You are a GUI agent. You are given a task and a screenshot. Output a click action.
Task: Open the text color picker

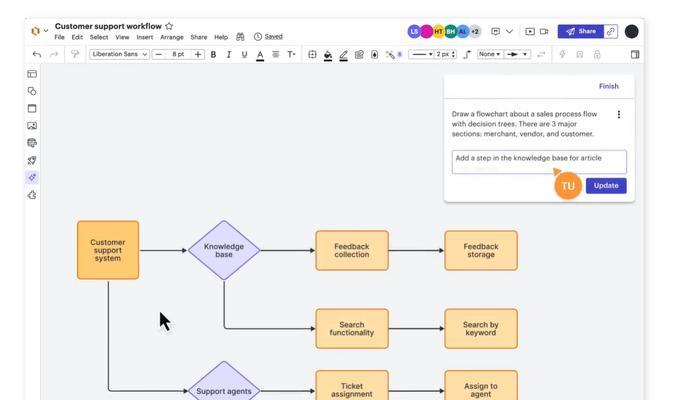point(260,55)
